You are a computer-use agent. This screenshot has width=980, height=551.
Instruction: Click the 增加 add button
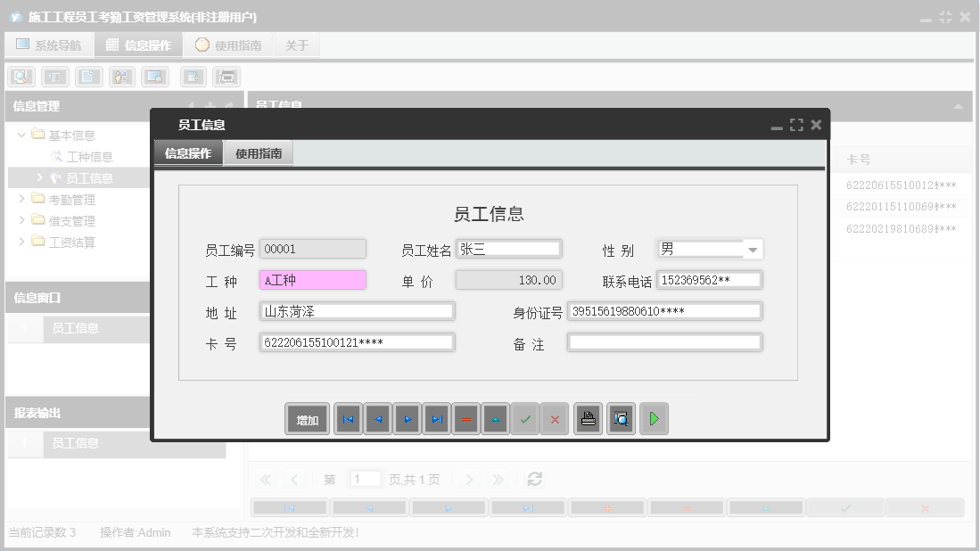[x=307, y=418]
